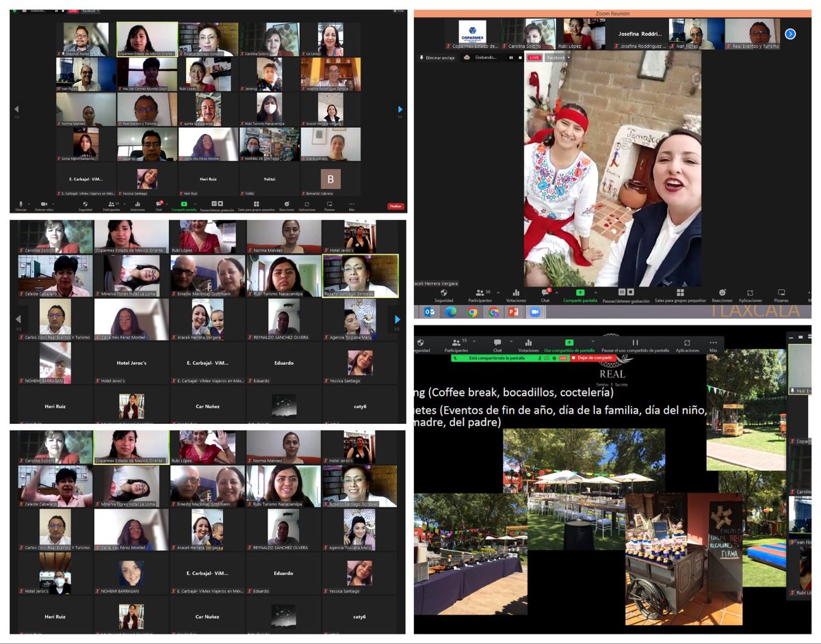Open Participantes list in top-left Zoom window
This screenshot has width=821, height=644.
112,206
